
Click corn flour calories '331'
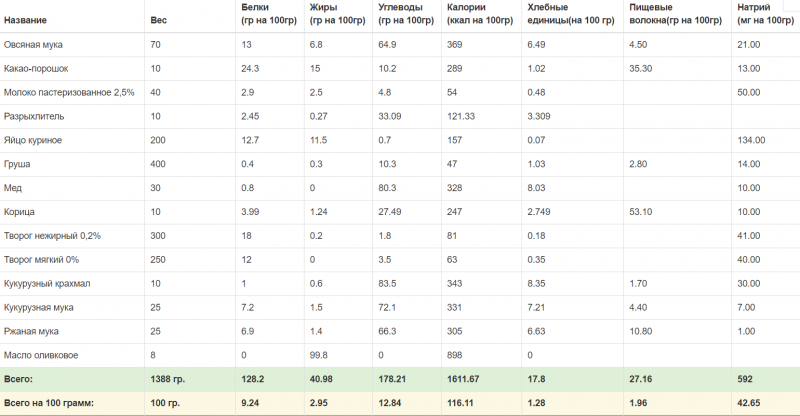455,308
